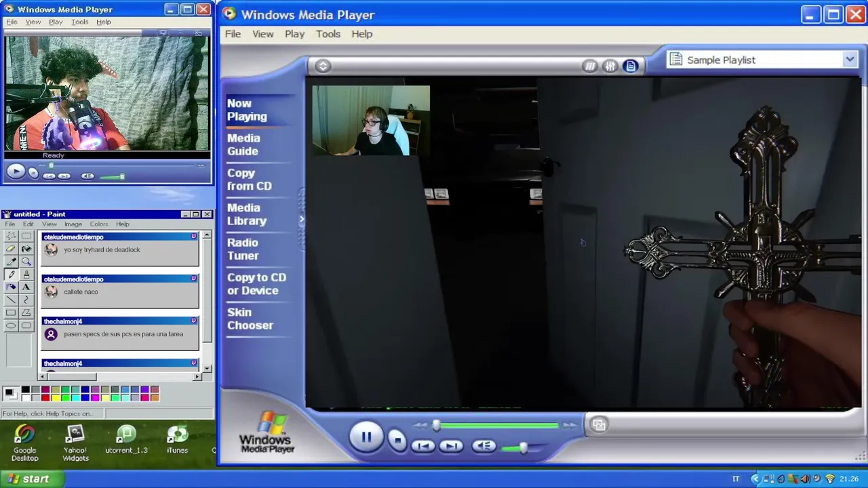Open Copy from CD tab
This screenshot has width=868, height=488.
[249, 180]
